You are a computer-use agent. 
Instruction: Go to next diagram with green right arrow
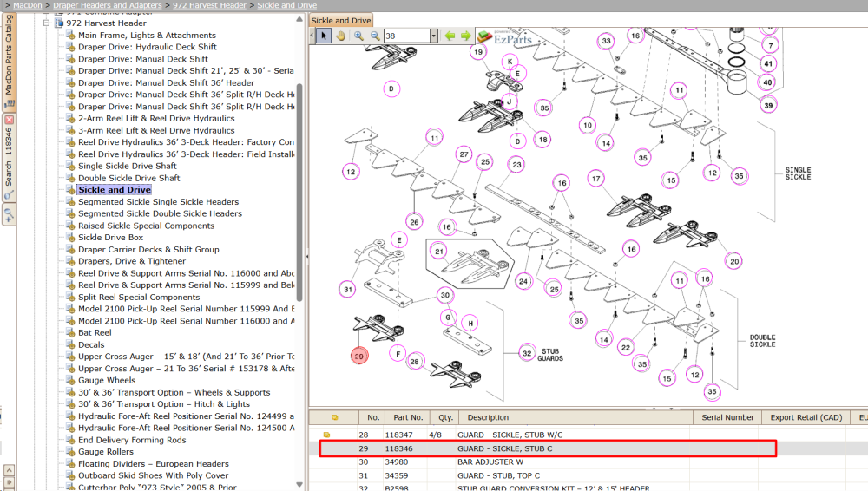pos(466,36)
